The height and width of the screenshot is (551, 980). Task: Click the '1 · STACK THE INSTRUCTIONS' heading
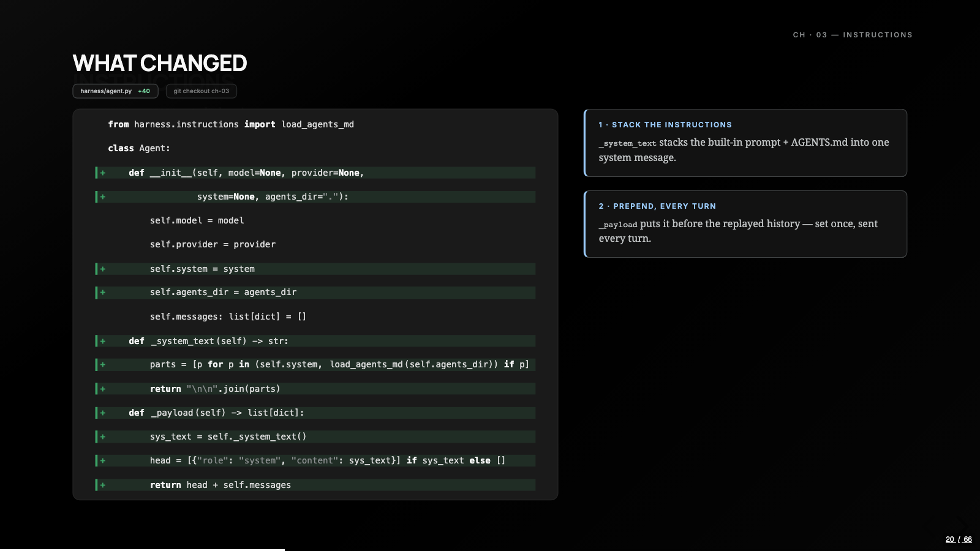(665, 125)
